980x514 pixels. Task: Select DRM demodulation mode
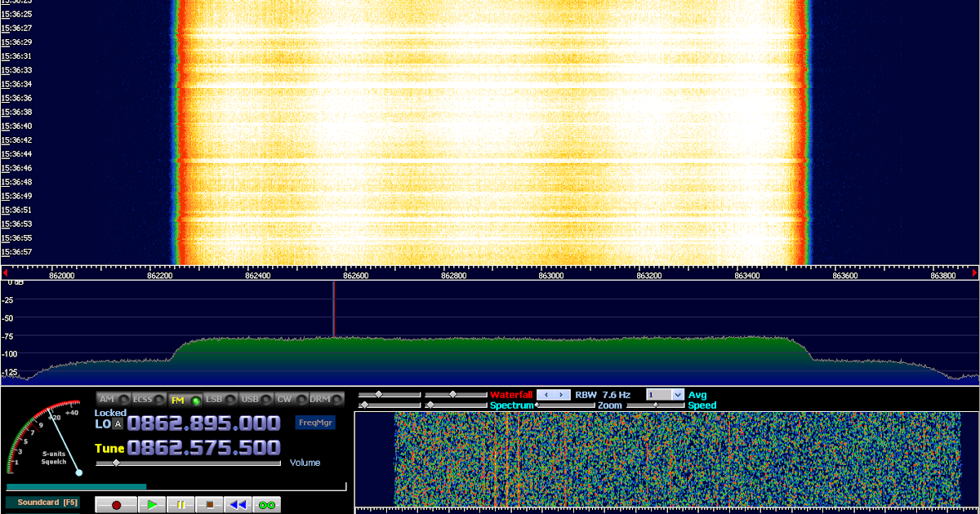[319, 399]
